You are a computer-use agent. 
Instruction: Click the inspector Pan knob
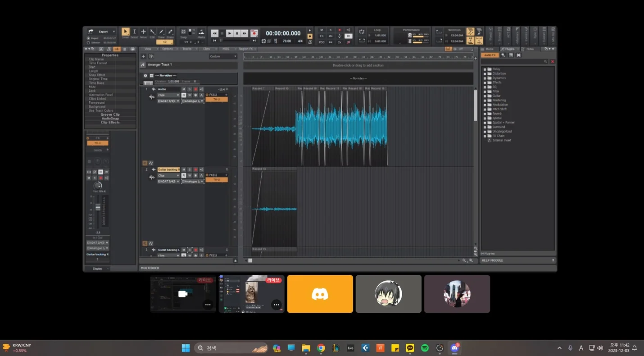(98, 186)
